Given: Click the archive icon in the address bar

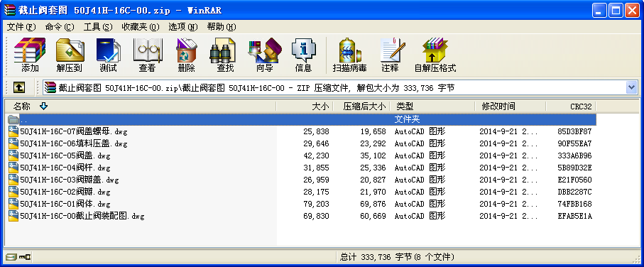Looking at the screenshot, I should (50, 87).
